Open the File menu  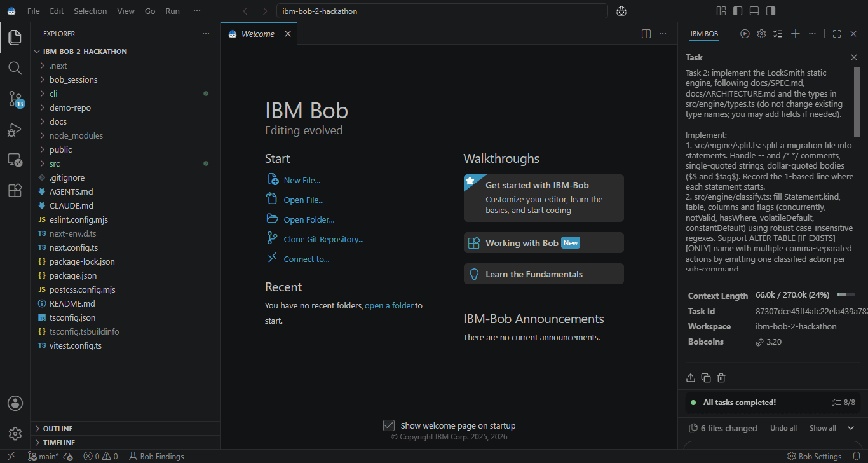click(x=34, y=11)
